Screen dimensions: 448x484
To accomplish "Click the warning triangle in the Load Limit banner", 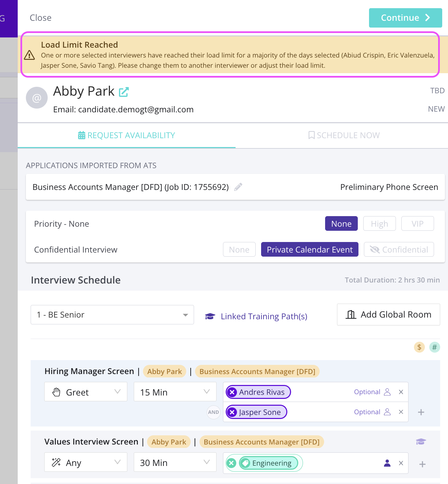I will [30, 55].
